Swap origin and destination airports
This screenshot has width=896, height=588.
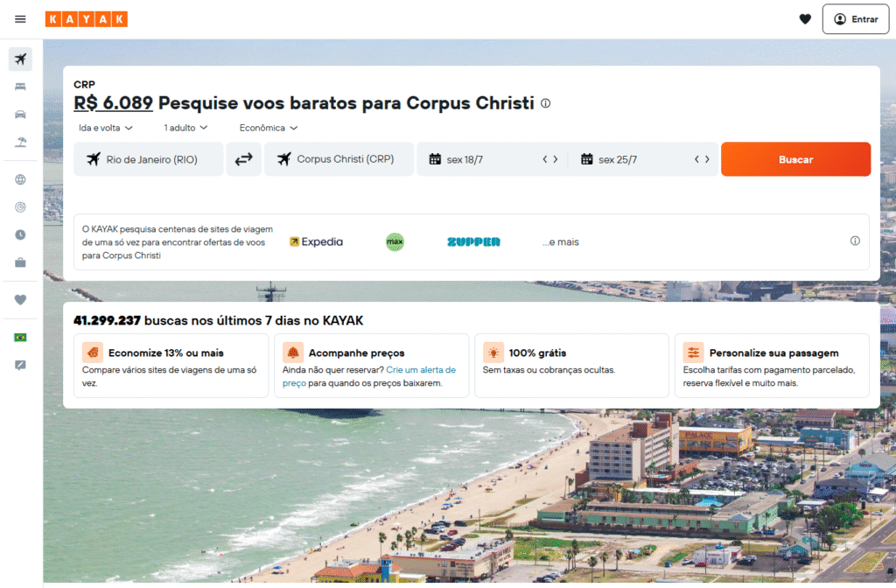[x=243, y=159]
